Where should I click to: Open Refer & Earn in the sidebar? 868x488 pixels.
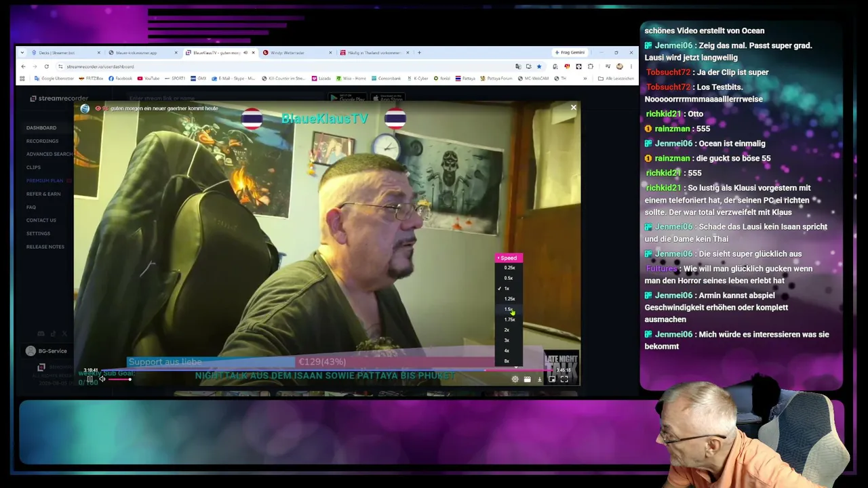pos(43,194)
